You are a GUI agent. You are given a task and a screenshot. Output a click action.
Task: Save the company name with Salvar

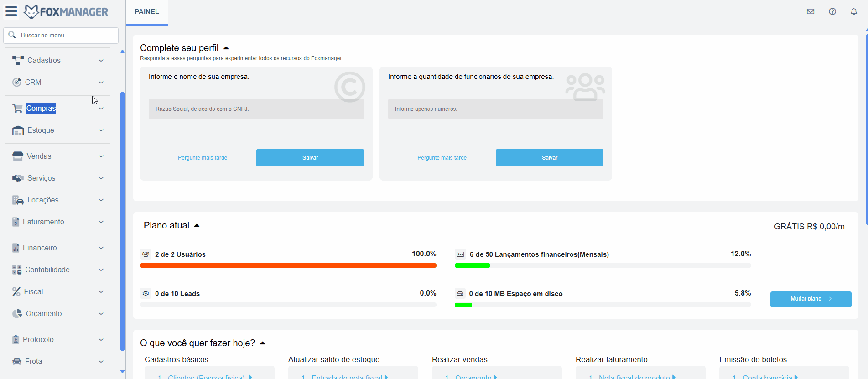(x=310, y=158)
